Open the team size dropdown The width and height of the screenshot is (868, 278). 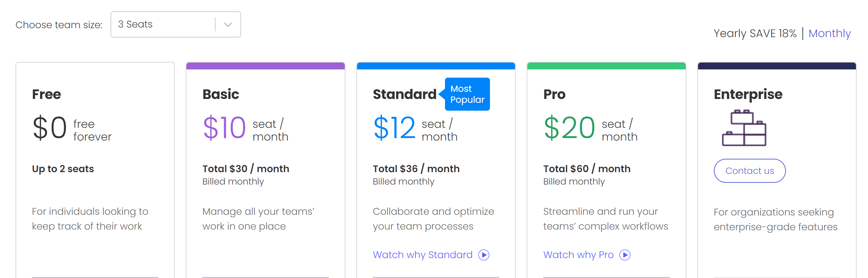tap(175, 24)
